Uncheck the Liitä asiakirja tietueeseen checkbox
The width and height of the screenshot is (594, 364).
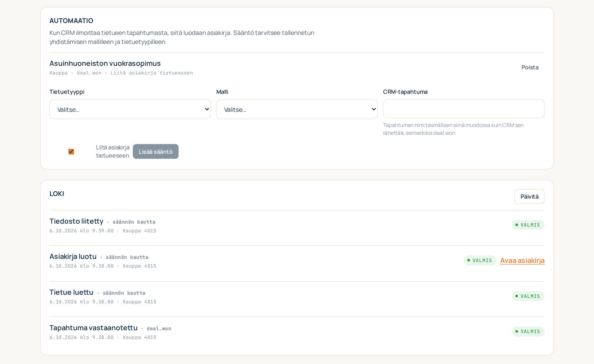coord(71,152)
